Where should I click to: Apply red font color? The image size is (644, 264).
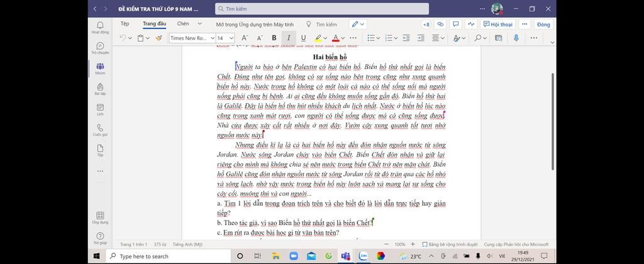pos(336,38)
